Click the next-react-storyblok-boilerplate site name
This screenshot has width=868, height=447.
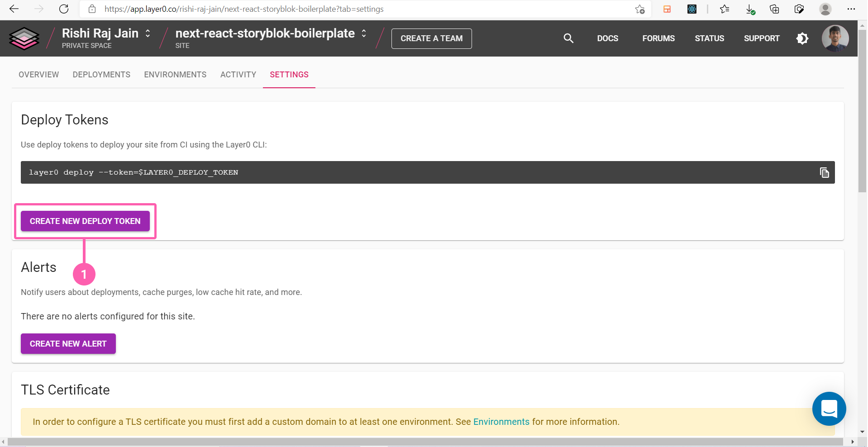point(265,33)
